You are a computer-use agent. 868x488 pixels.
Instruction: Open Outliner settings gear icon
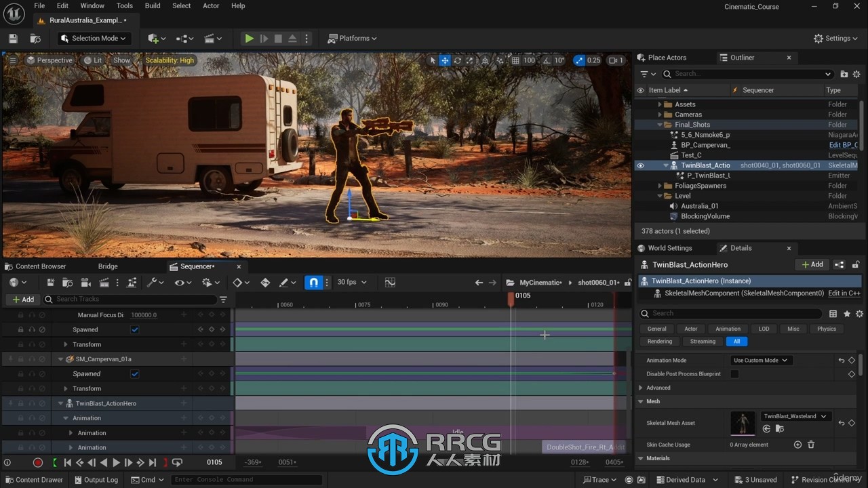857,74
